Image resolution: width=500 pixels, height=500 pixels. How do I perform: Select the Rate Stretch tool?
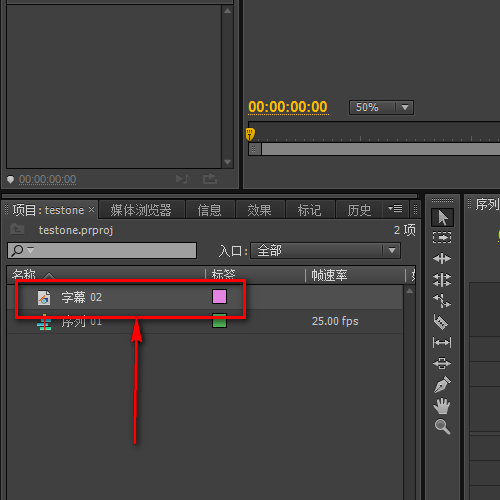(442, 301)
